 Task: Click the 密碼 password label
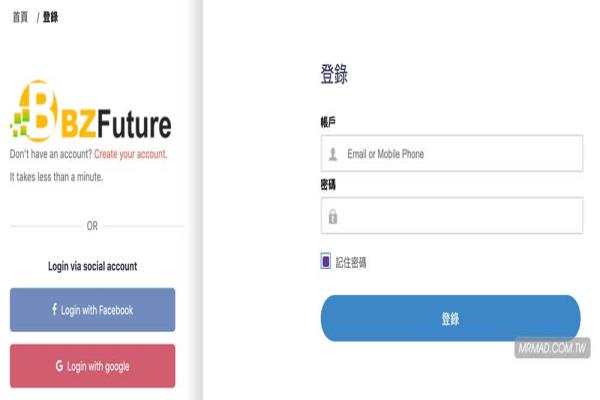328,184
